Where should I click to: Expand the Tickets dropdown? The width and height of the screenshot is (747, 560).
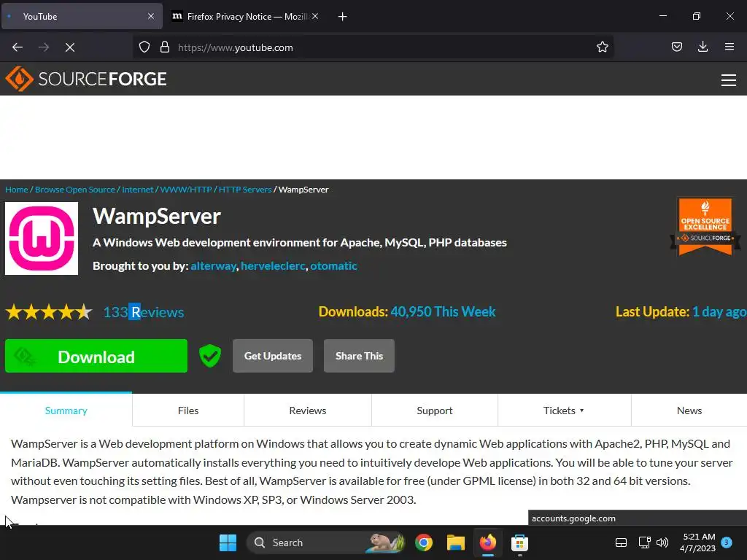[x=564, y=410]
